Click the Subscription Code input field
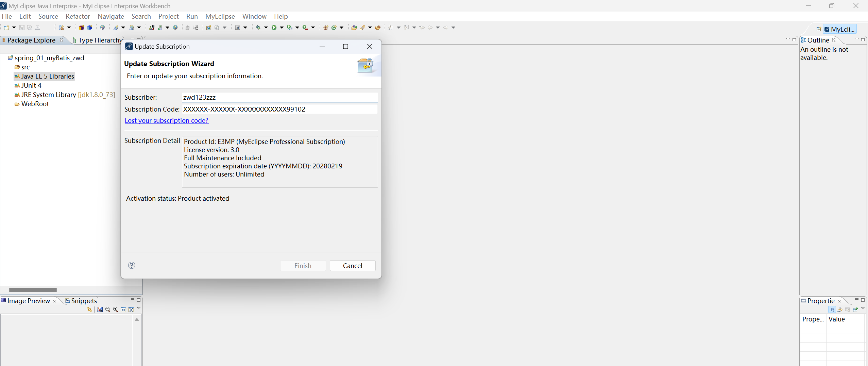868x366 pixels. (279, 109)
